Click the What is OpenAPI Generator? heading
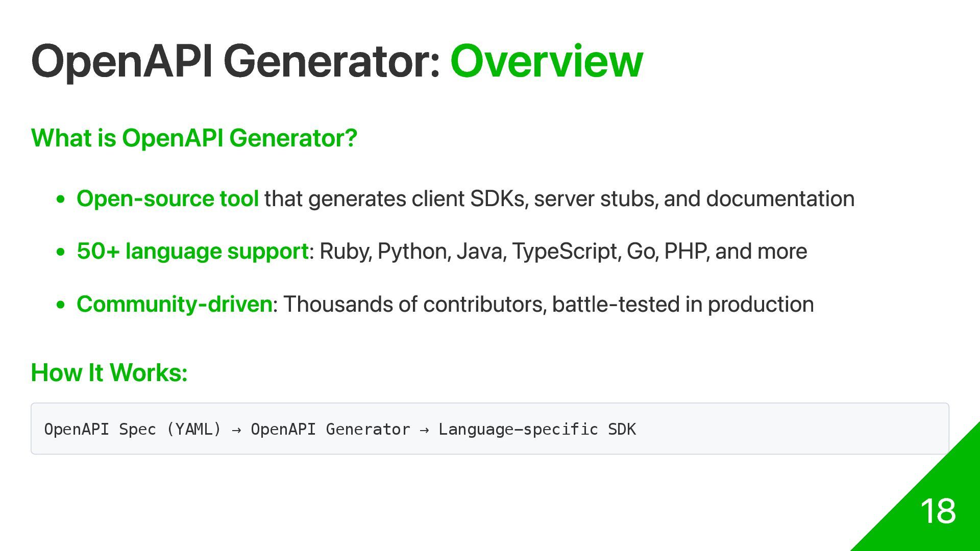 194,138
